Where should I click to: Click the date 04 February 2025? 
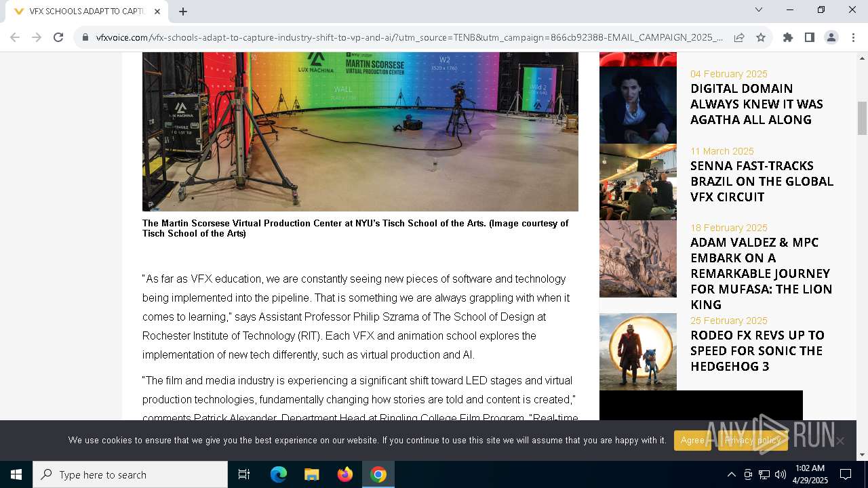728,74
